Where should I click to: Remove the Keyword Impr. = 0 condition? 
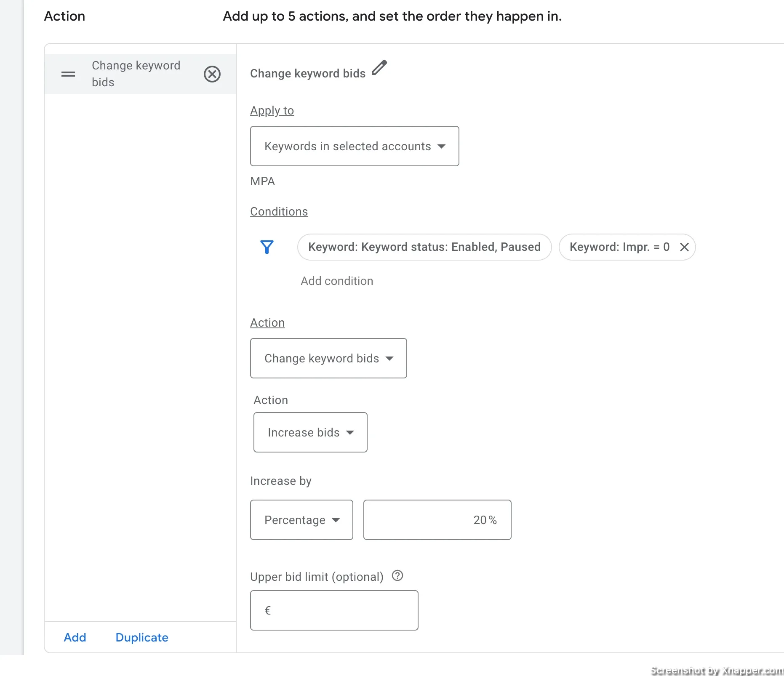coord(684,247)
